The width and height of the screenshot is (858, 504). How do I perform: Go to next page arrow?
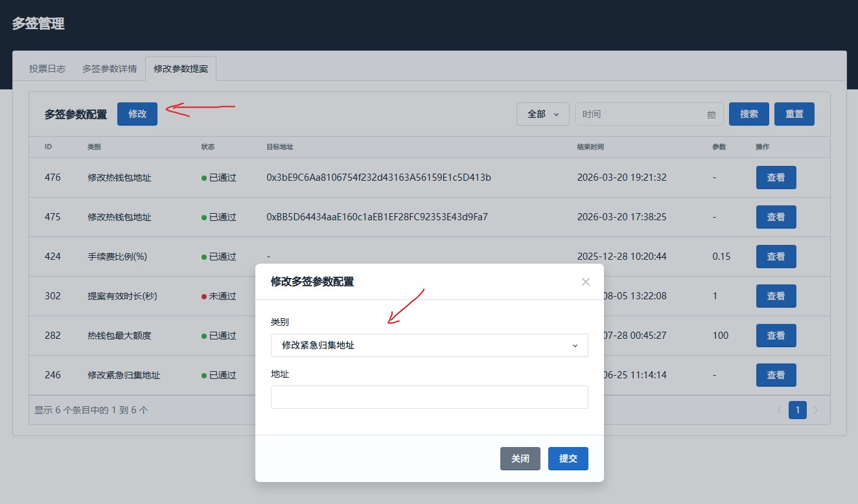pyautogui.click(x=816, y=410)
